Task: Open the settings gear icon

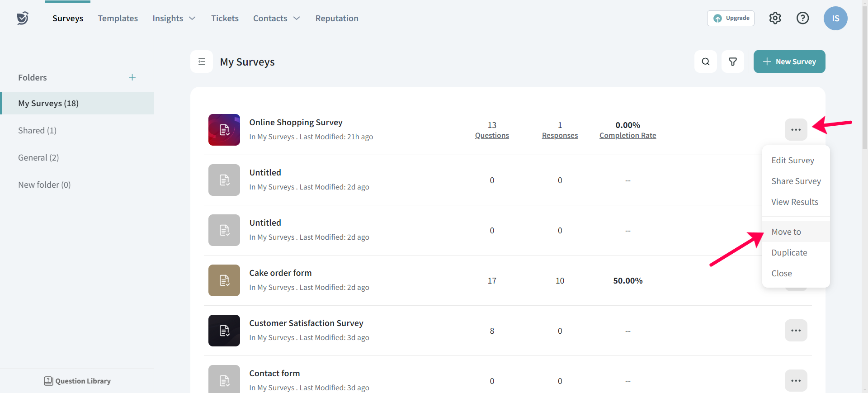Action: [x=775, y=18]
